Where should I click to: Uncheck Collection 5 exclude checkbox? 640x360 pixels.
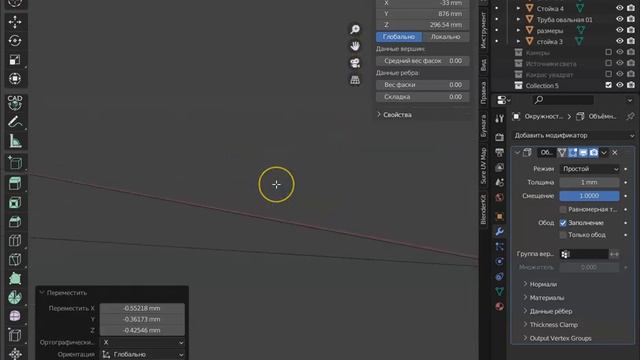(609, 85)
